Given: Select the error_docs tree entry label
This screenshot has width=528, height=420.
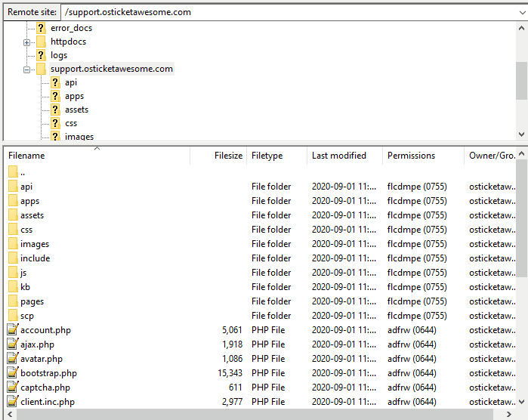Looking at the screenshot, I should pos(72,28).
